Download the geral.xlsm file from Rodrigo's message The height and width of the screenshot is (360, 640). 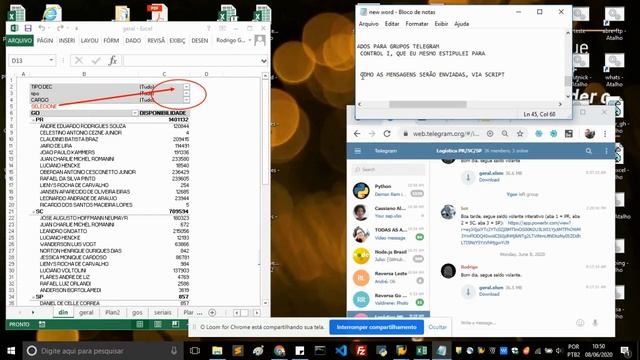click(468, 291)
